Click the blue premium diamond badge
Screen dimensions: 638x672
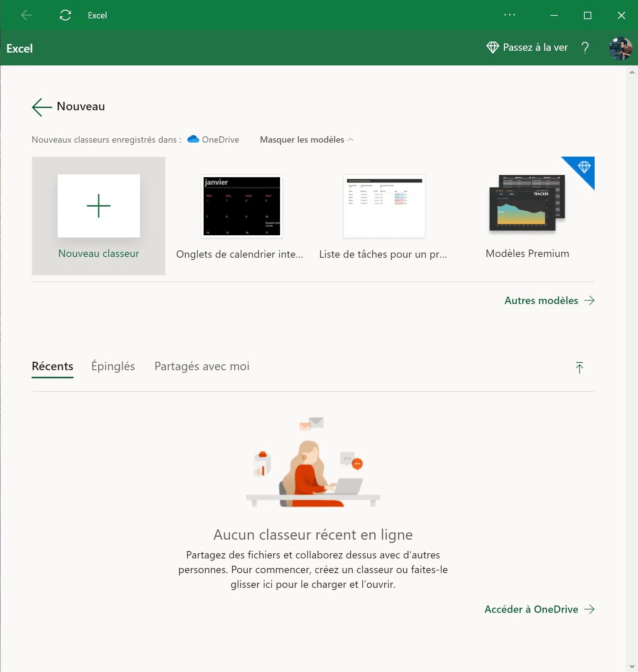(584, 168)
